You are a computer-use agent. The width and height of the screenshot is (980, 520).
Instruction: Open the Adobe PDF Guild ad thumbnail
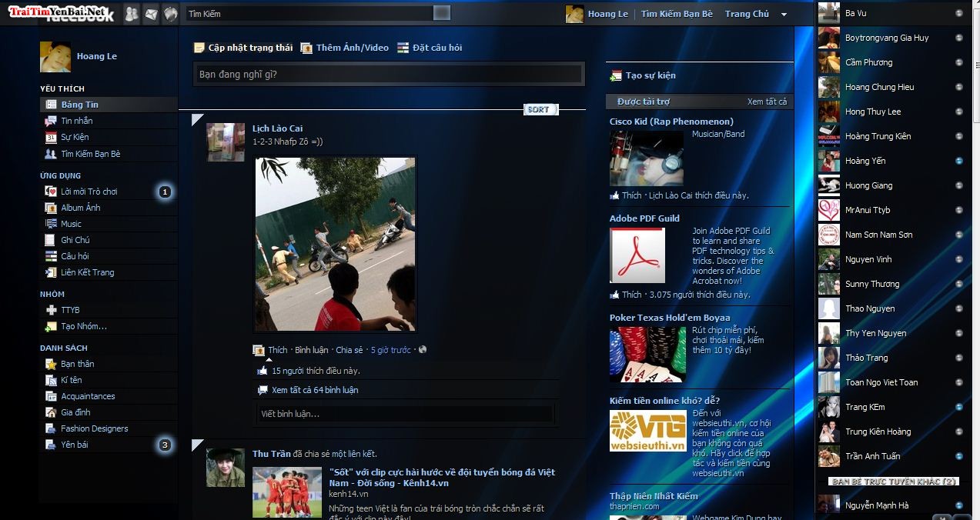(x=637, y=255)
